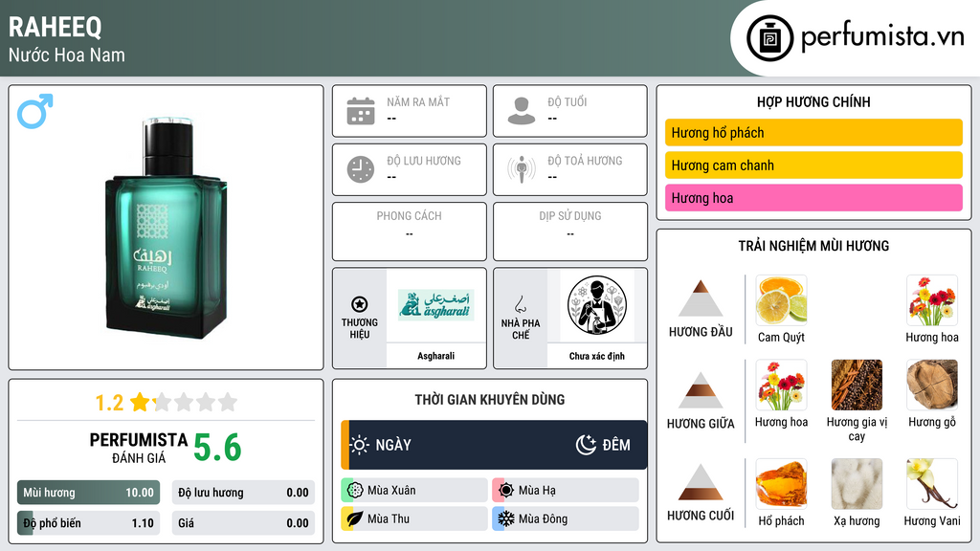Click the leaf icon for Mùa Thu

coord(354,518)
